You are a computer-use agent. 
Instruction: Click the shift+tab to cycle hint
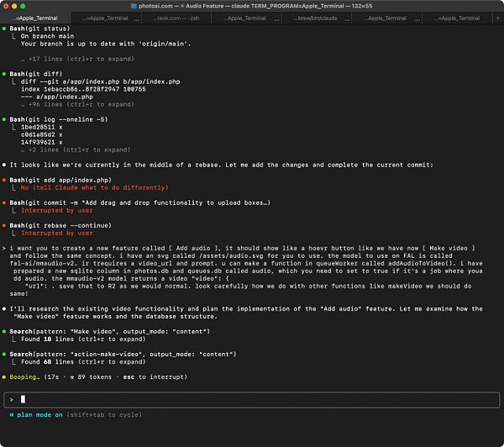[104, 415]
